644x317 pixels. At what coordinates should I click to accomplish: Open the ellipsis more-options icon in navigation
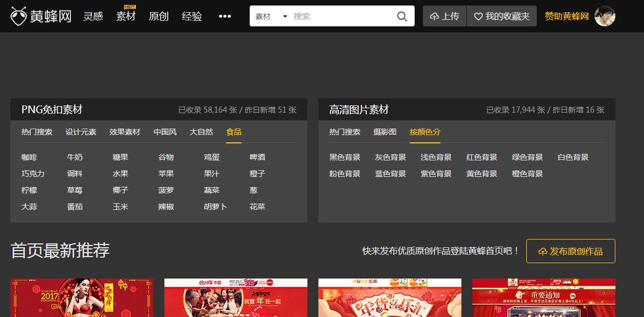[x=224, y=16]
